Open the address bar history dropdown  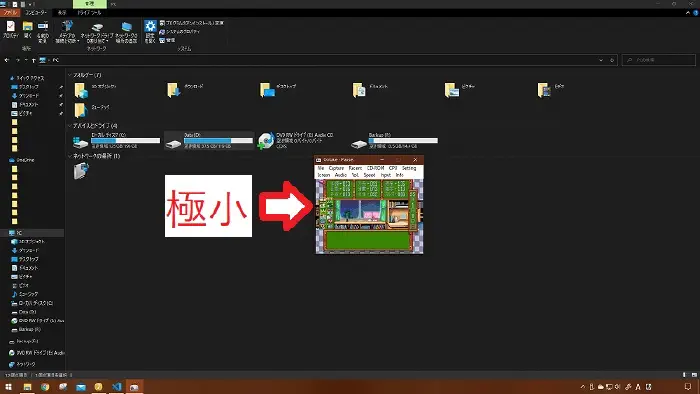pos(601,60)
